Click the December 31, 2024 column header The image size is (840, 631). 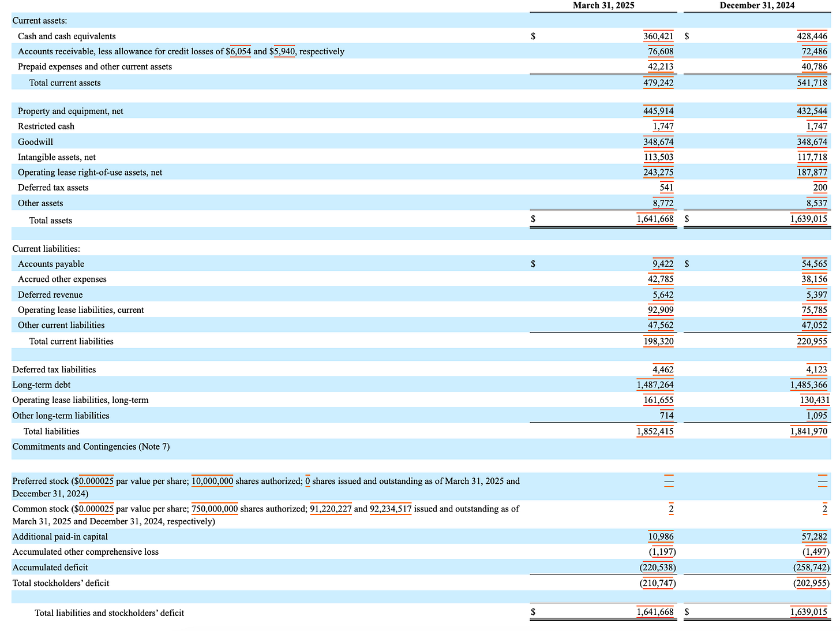click(757, 5)
